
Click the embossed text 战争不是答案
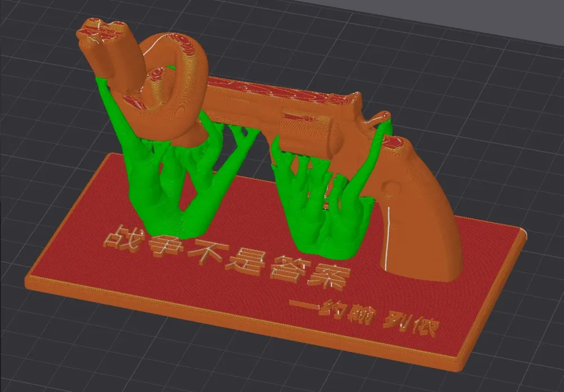(226, 257)
